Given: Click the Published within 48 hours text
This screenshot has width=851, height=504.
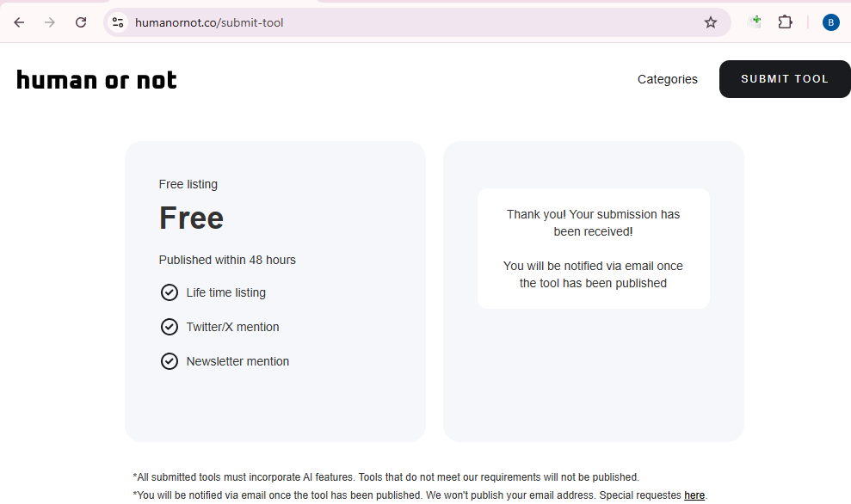Looking at the screenshot, I should (227, 260).
